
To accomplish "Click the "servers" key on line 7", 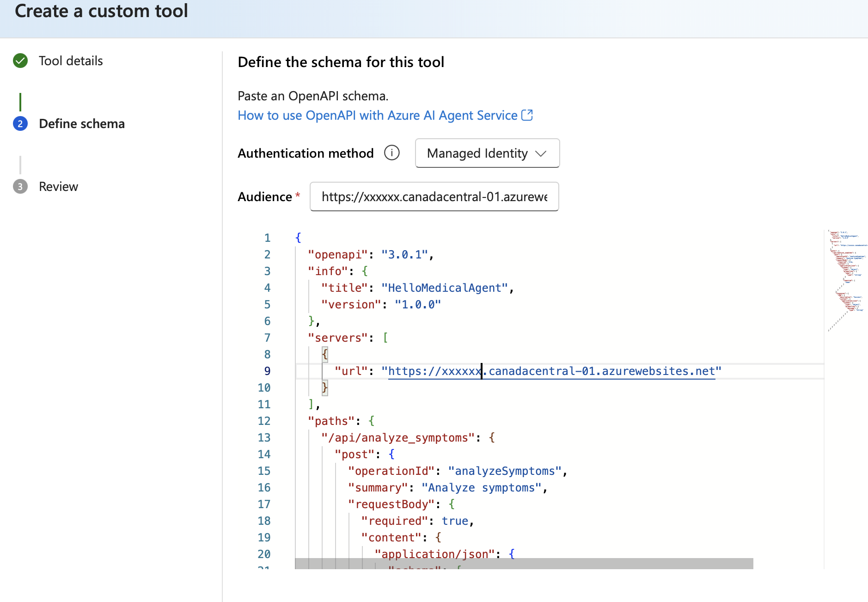I will (x=338, y=338).
